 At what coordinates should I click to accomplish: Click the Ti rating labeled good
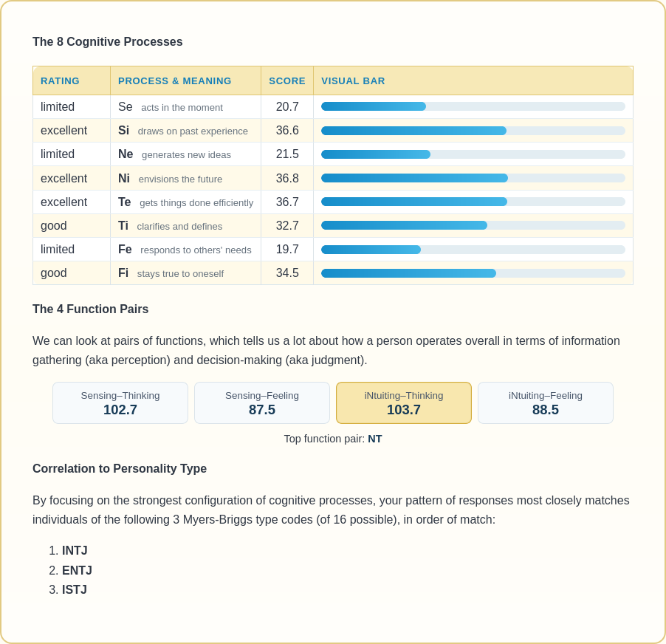53,225
